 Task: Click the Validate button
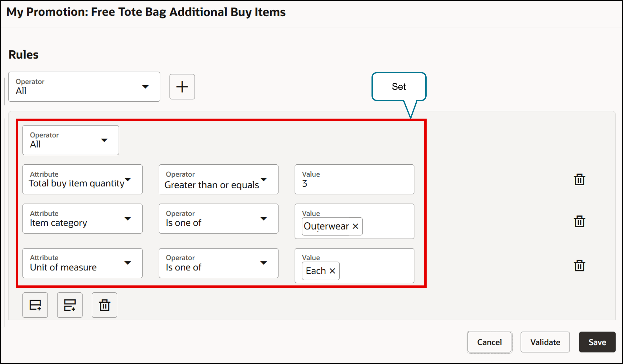point(545,342)
